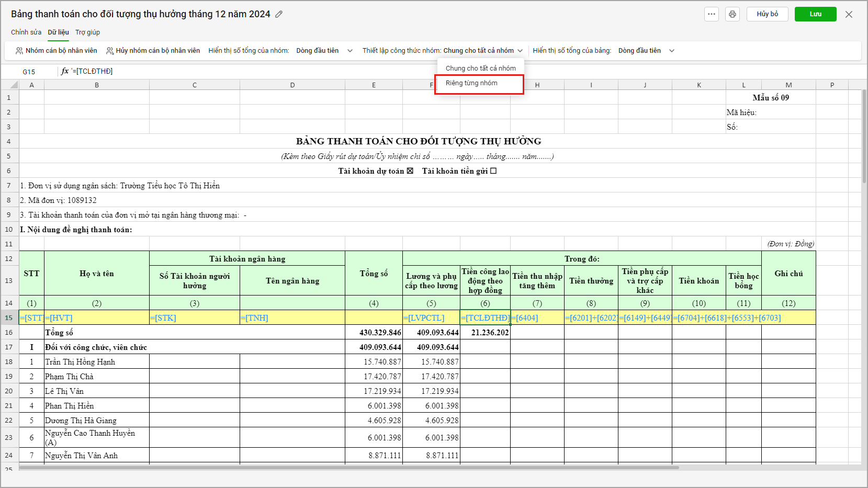This screenshot has width=868, height=488.
Task: Click the 'Tiền thưởng' heading cell
Action: click(591, 281)
